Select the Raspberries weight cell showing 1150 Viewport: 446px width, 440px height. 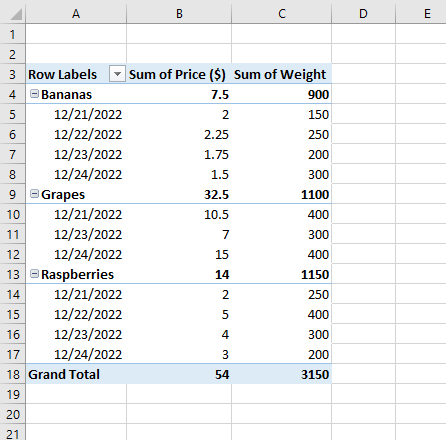tap(282, 274)
